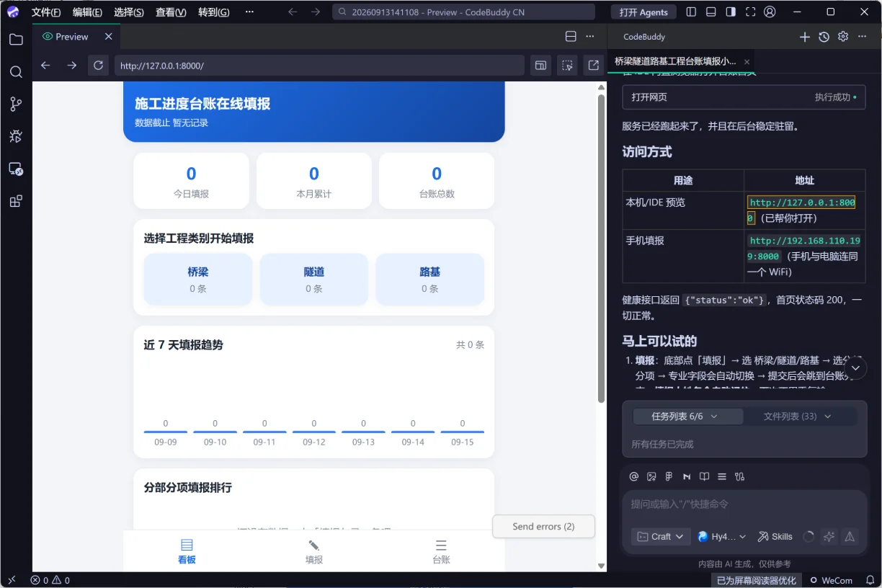Toggle secondary side bar layout icon
The image size is (882, 588).
[731, 12]
